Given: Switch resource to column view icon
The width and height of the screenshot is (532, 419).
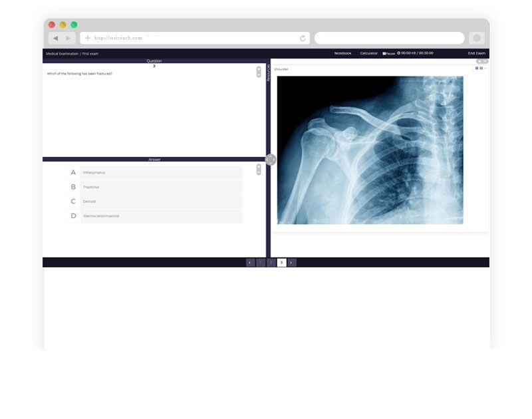Looking at the screenshot, I should click(x=481, y=69).
